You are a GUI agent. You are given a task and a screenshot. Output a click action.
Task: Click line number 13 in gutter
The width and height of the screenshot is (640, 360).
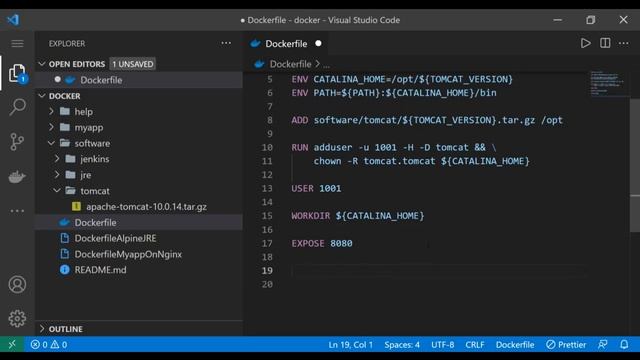click(267, 189)
